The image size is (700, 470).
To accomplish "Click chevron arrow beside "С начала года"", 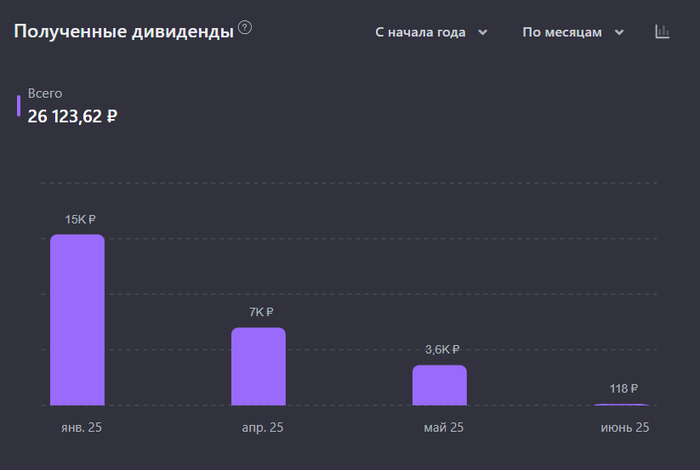I will click(483, 33).
